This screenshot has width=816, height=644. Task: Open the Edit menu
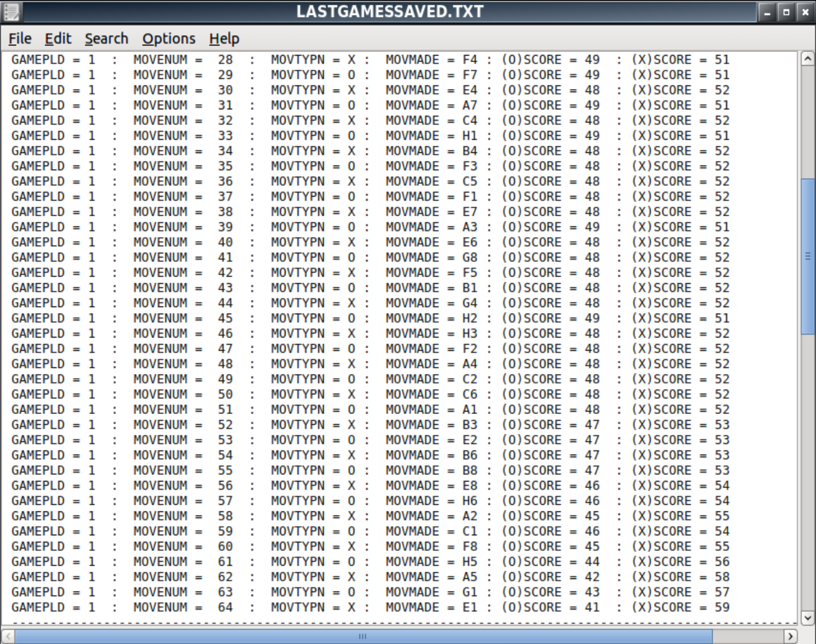click(x=58, y=39)
